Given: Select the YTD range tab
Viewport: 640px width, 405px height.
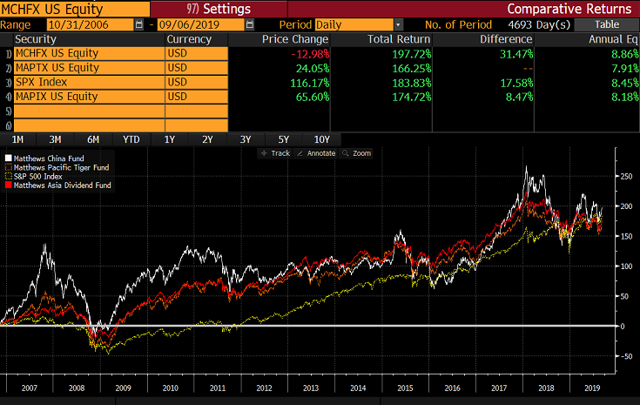Looking at the screenshot, I should click(131, 140).
